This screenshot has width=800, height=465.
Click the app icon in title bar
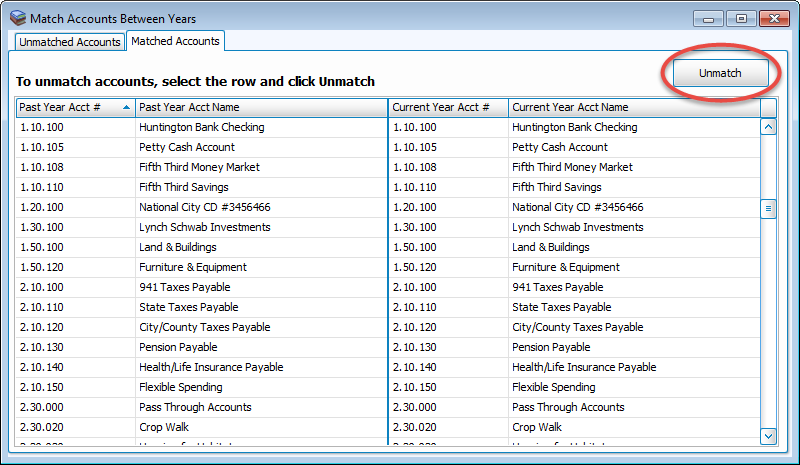click(x=16, y=18)
